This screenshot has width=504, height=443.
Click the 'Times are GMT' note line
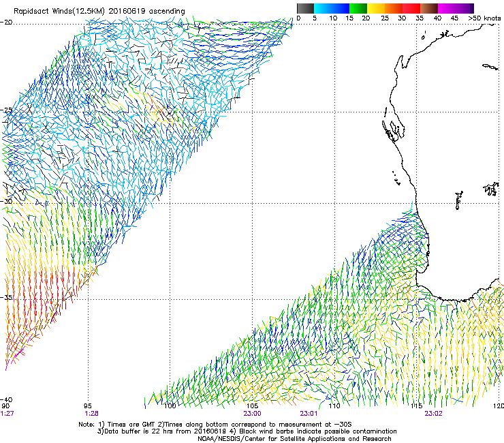click(215, 425)
